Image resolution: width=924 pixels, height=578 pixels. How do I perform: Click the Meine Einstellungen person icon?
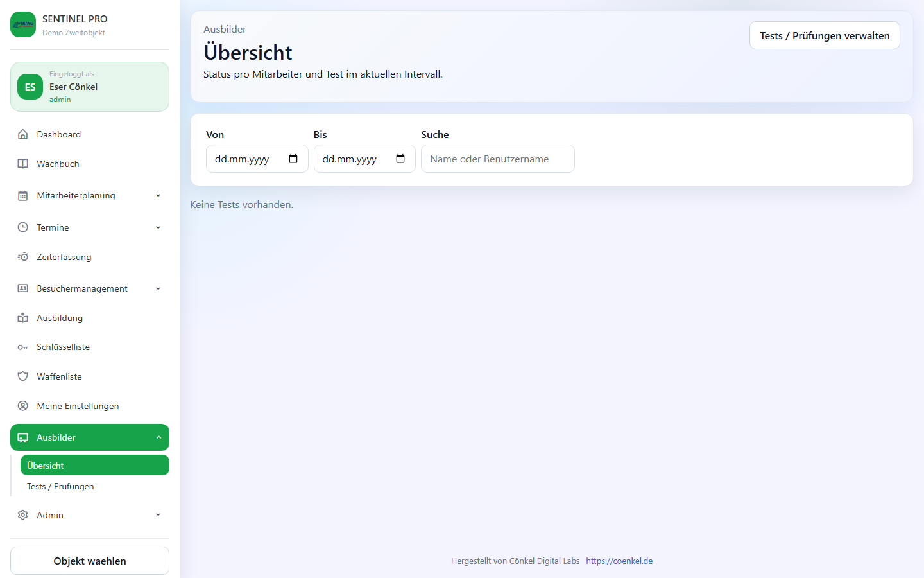tap(23, 406)
